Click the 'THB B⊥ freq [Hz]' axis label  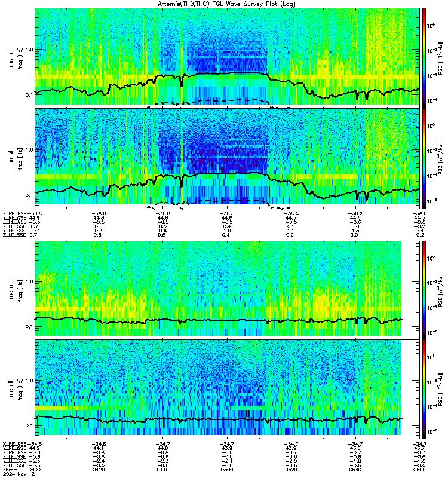pyautogui.click(x=16, y=58)
